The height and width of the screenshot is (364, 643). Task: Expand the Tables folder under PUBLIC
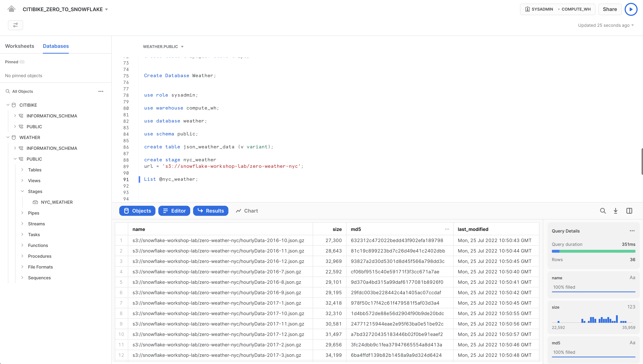point(22,170)
